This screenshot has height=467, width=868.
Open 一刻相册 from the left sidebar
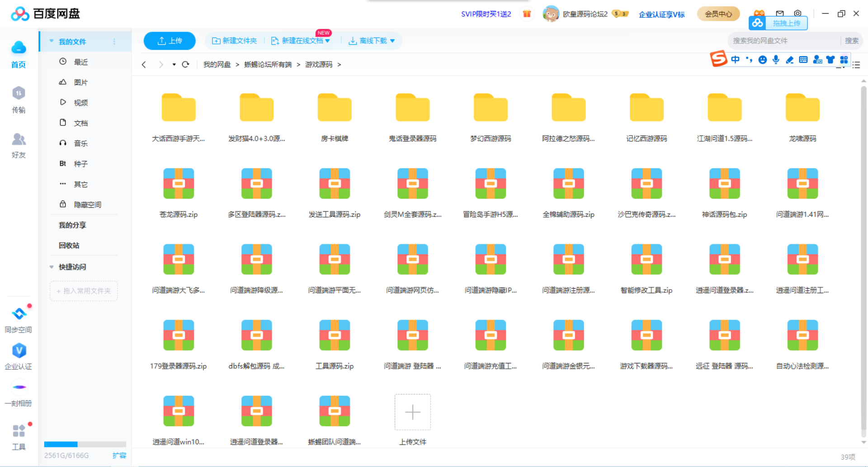point(19,393)
